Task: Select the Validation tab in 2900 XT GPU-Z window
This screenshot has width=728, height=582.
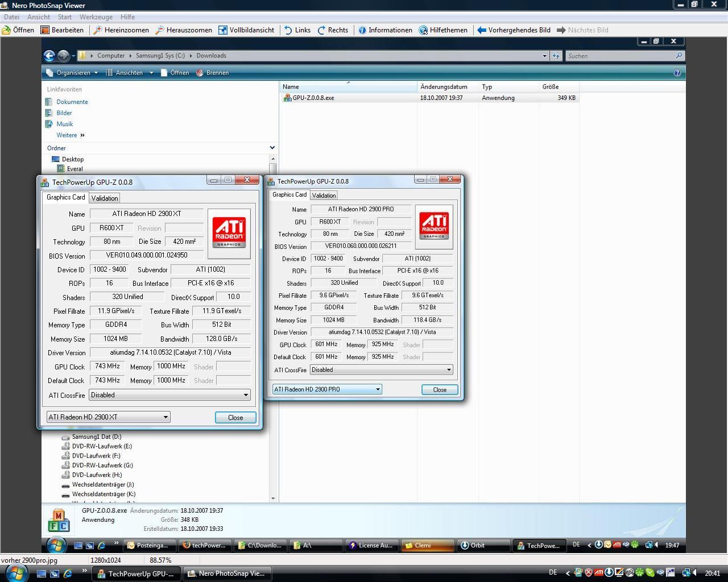Action: pyautogui.click(x=105, y=198)
